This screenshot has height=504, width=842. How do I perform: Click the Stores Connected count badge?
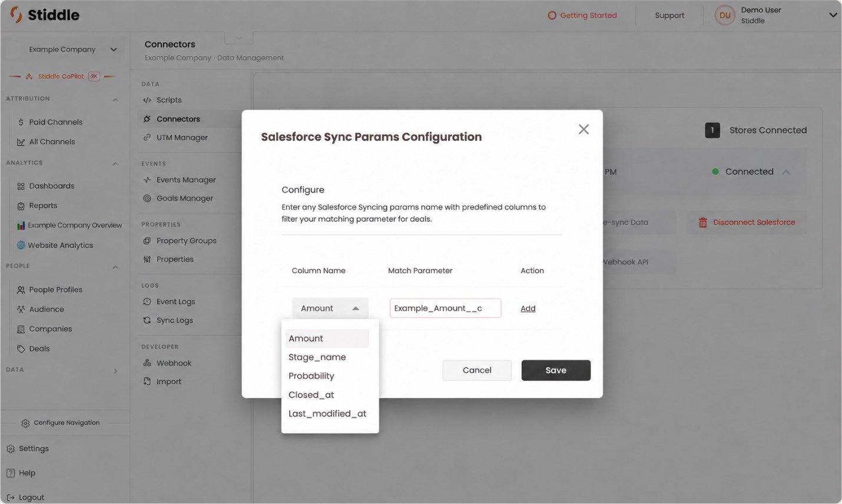712,131
